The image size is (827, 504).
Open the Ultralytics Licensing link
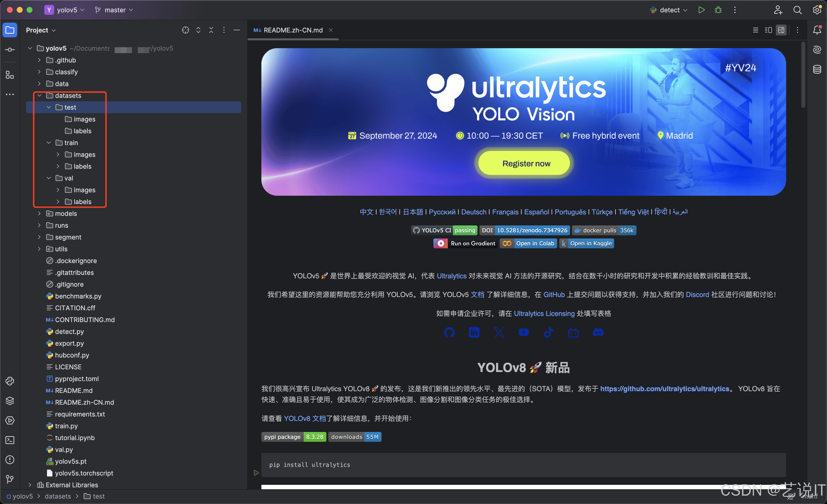pyautogui.click(x=544, y=313)
